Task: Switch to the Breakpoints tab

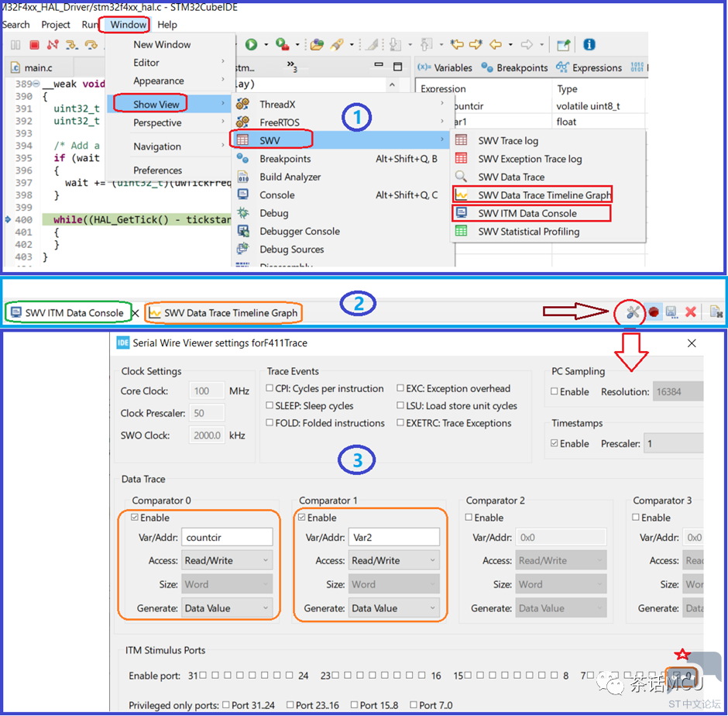Action: 514,68
